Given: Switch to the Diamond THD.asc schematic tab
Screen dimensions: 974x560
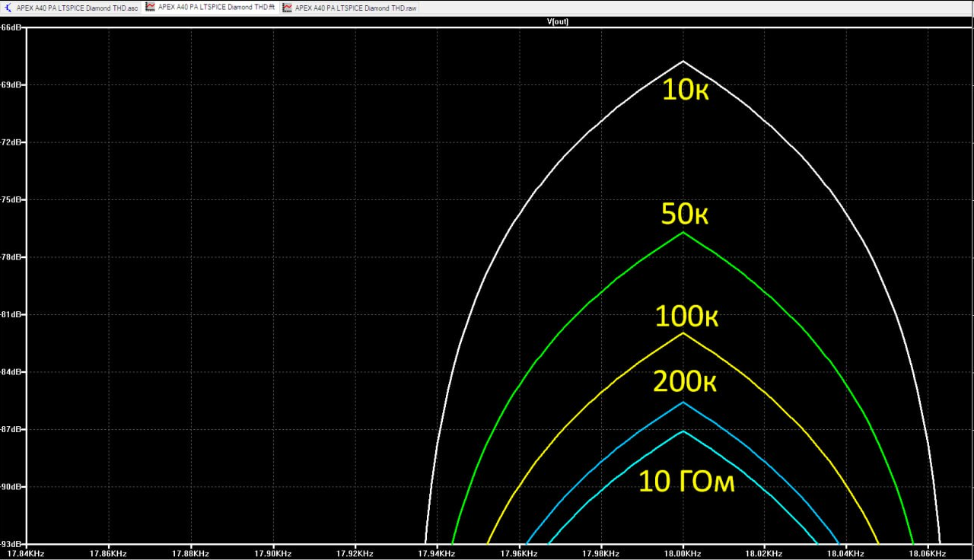Looking at the screenshot, I should [x=72, y=8].
